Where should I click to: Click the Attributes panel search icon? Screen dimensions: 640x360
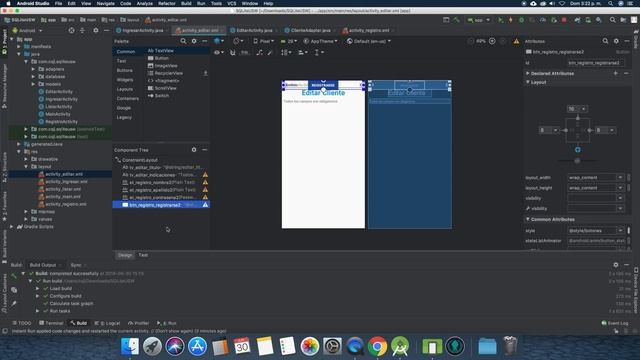(x=605, y=41)
